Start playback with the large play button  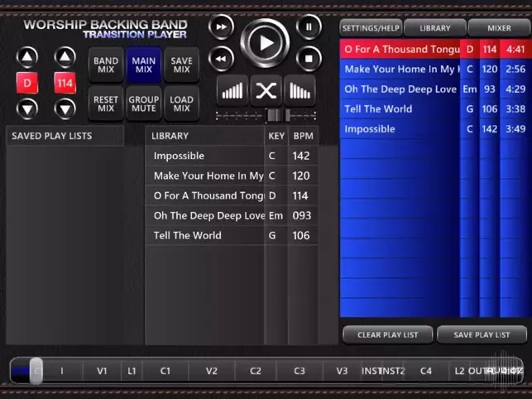(x=265, y=43)
